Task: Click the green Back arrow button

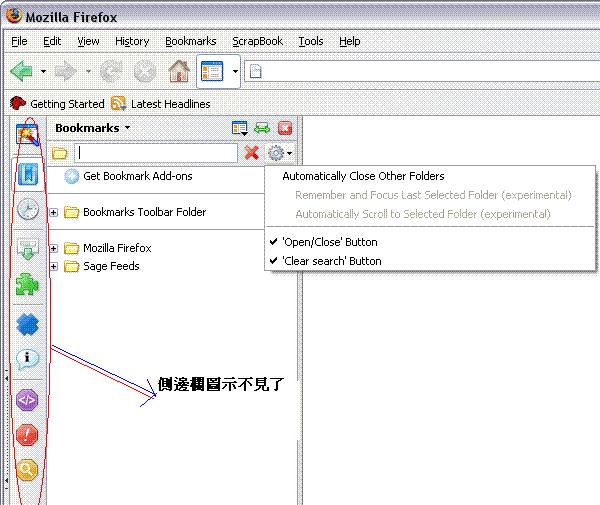Action: pyautogui.click(x=21, y=71)
